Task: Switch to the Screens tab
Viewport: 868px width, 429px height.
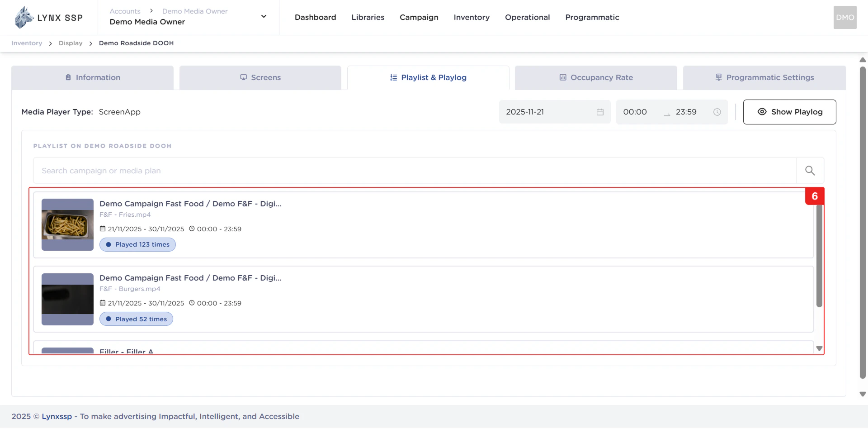Action: (260, 77)
